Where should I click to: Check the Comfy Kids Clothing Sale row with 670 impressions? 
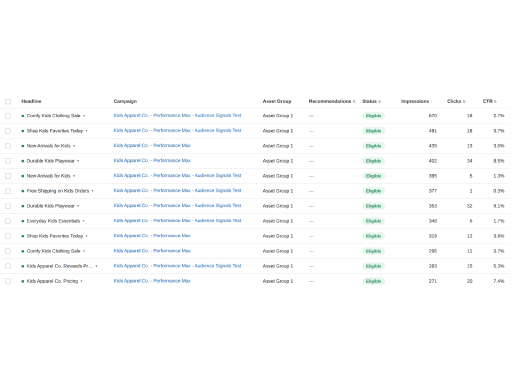8,116
